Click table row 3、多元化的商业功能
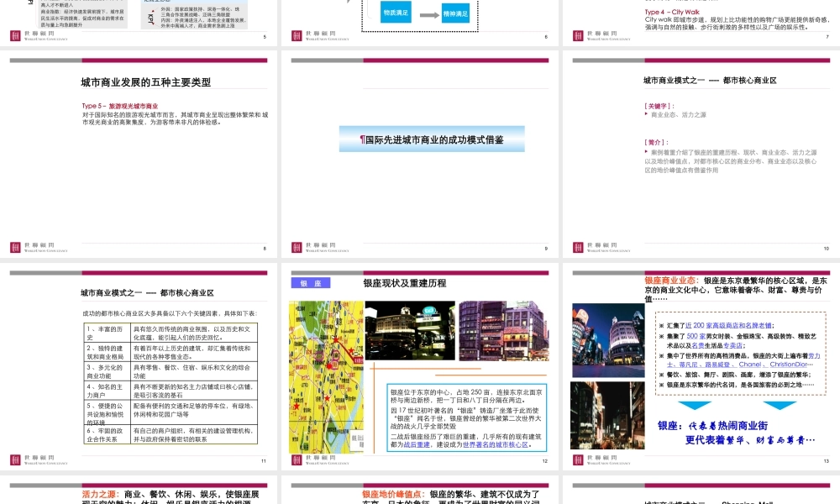This screenshot has width=840, height=504. pos(171,372)
